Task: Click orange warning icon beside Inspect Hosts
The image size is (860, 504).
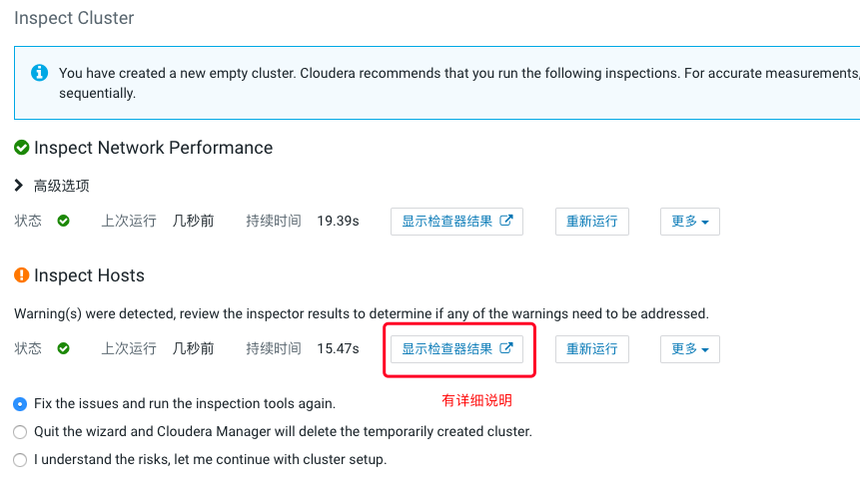Action: click(22, 275)
